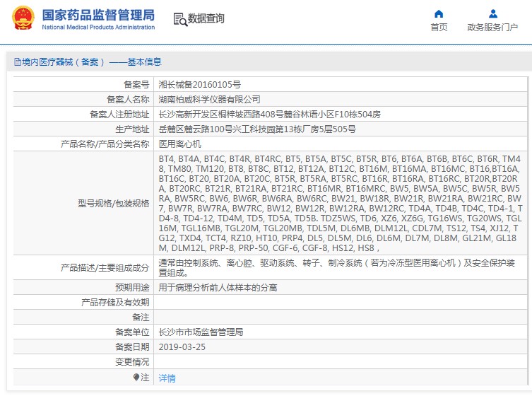Click the product name 医用离心机

[180, 144]
